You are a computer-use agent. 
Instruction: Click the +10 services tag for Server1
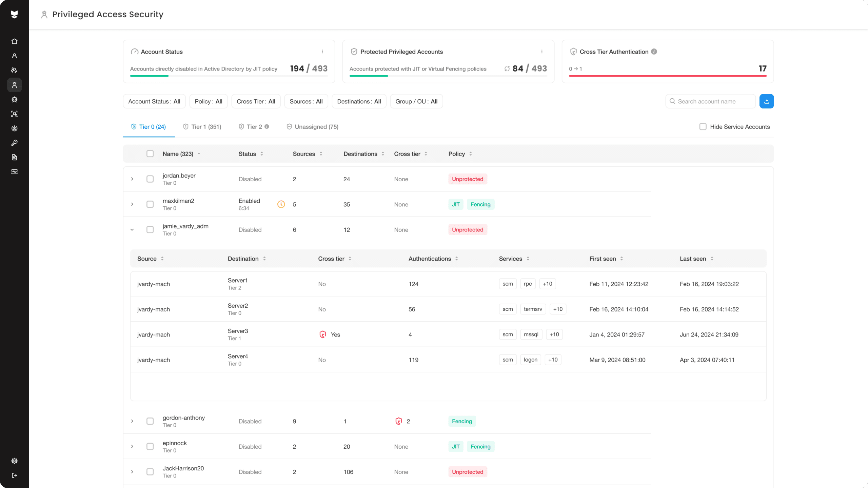(x=547, y=284)
